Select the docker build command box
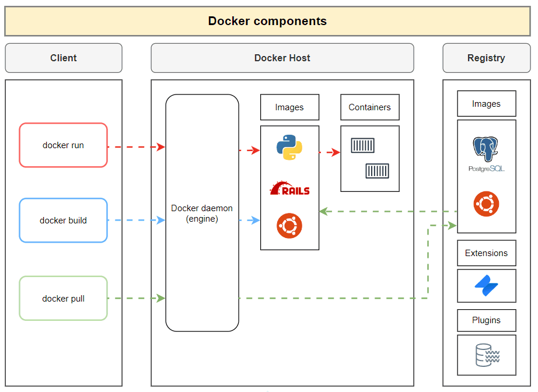 (64, 220)
